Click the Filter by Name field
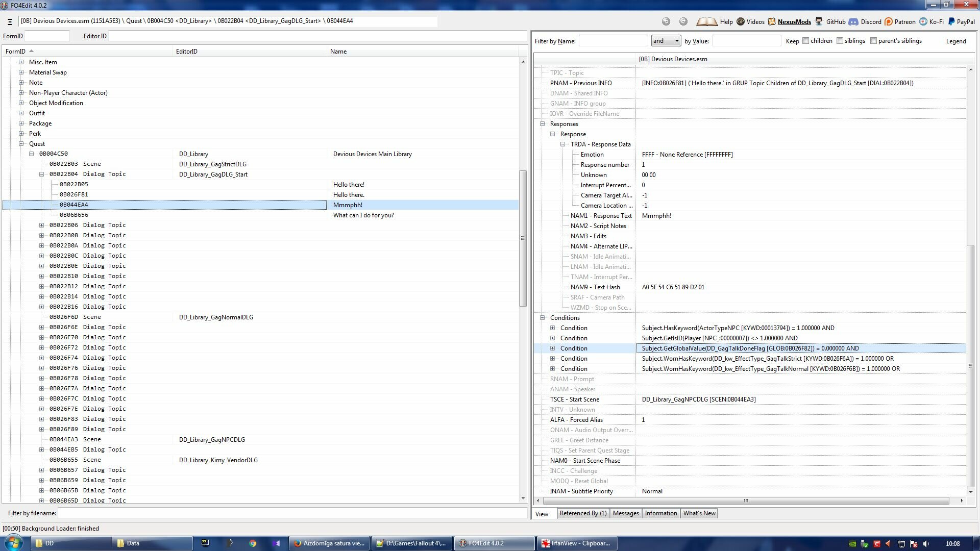This screenshot has height=551, width=980. (x=613, y=41)
